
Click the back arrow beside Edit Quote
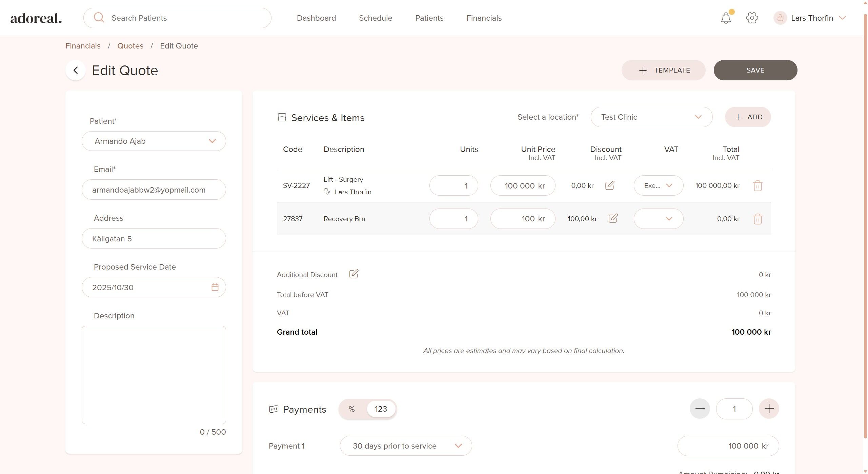(76, 70)
